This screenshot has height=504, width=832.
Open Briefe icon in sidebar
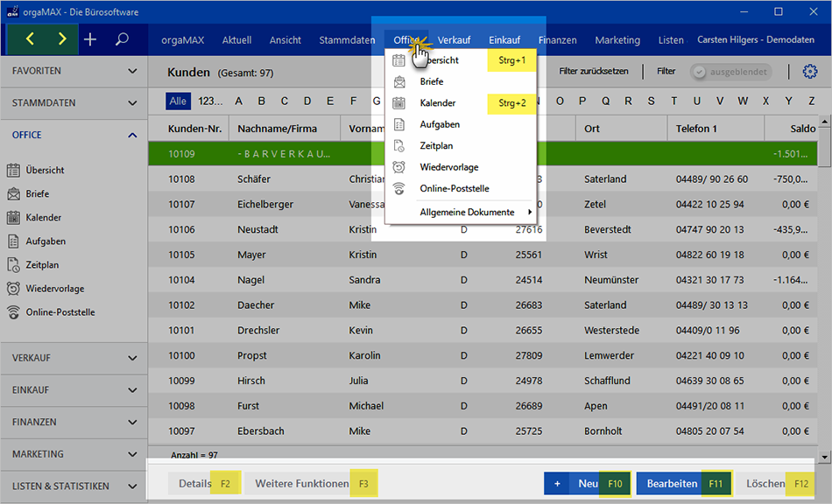(x=13, y=194)
